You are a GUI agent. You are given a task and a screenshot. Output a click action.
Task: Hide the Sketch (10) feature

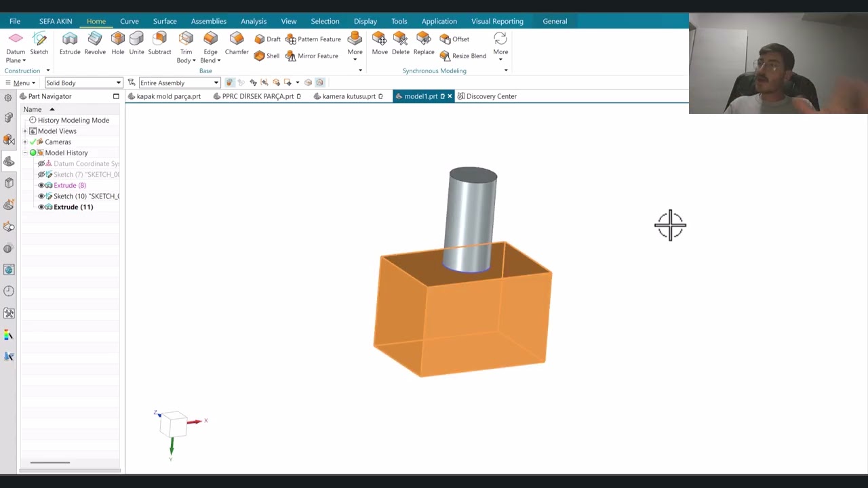[x=41, y=196]
